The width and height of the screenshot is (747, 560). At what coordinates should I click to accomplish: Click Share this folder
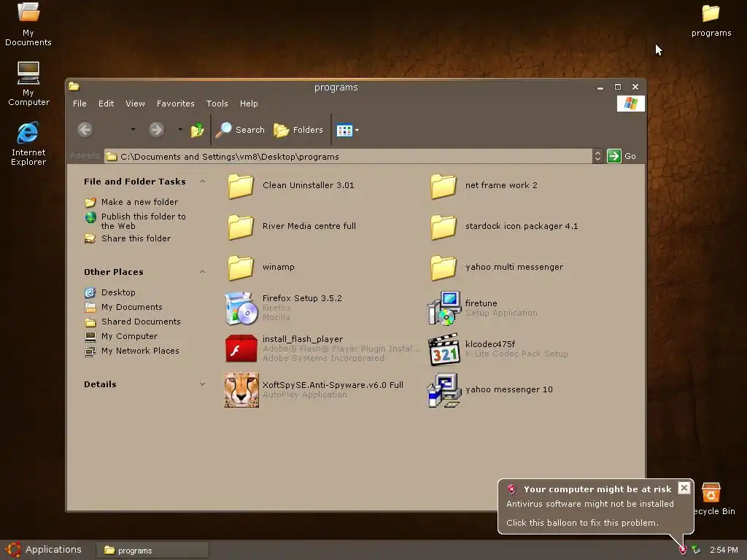pos(128,238)
